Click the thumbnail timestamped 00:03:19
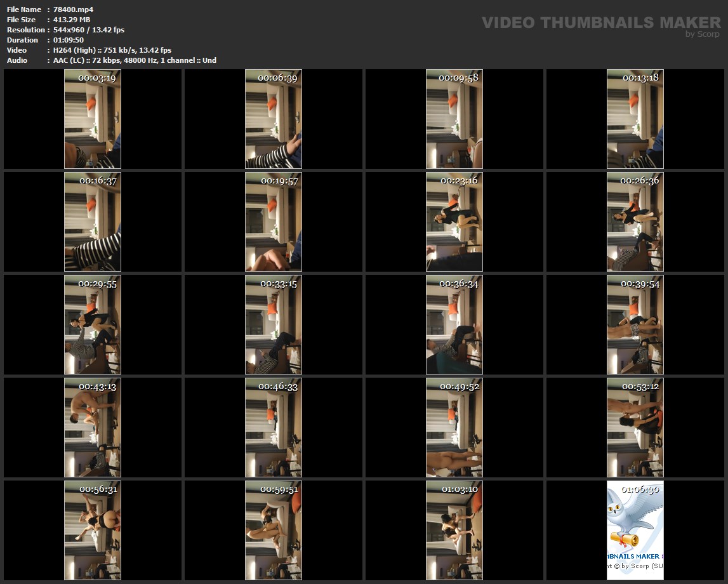Image resolution: width=728 pixels, height=584 pixels. (x=93, y=119)
